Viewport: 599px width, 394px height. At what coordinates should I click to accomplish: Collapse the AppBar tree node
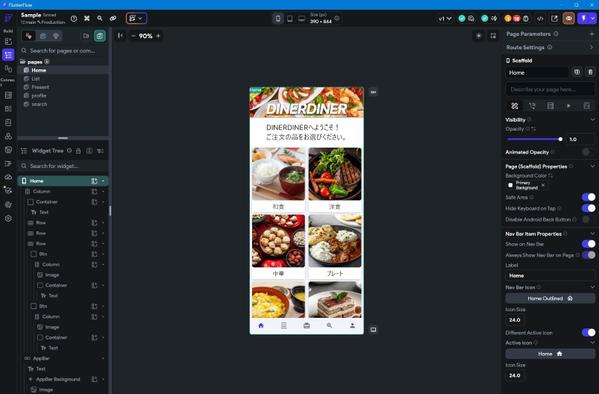point(103,358)
